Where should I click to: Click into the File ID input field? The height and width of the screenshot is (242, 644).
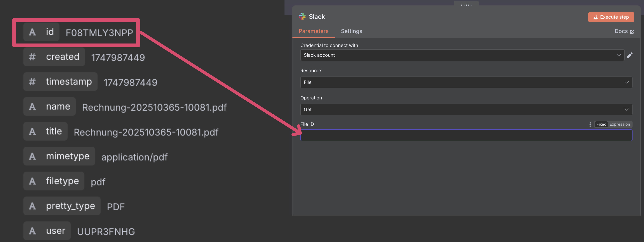click(x=466, y=135)
